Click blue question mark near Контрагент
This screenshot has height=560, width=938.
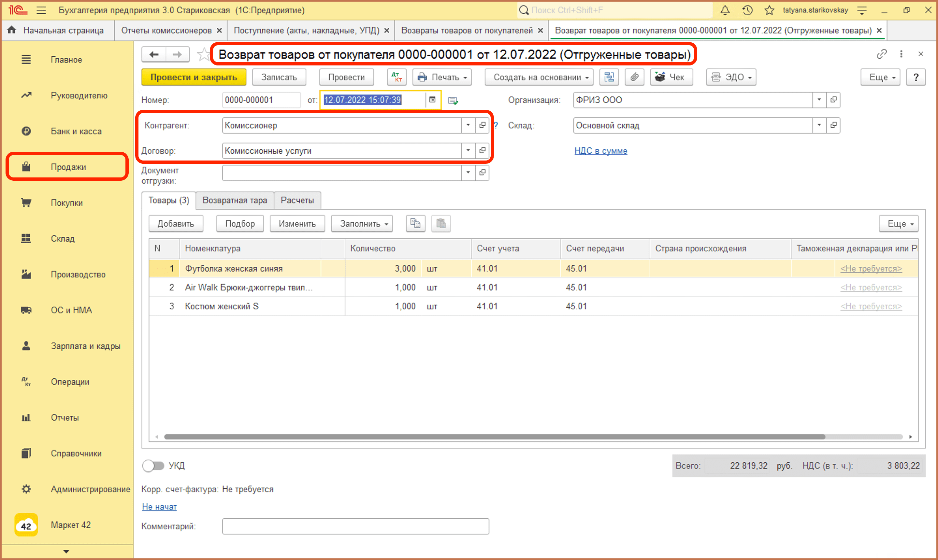pyautogui.click(x=496, y=125)
